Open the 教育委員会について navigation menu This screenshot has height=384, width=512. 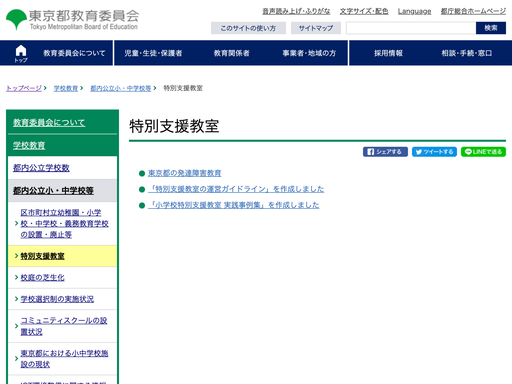74,53
